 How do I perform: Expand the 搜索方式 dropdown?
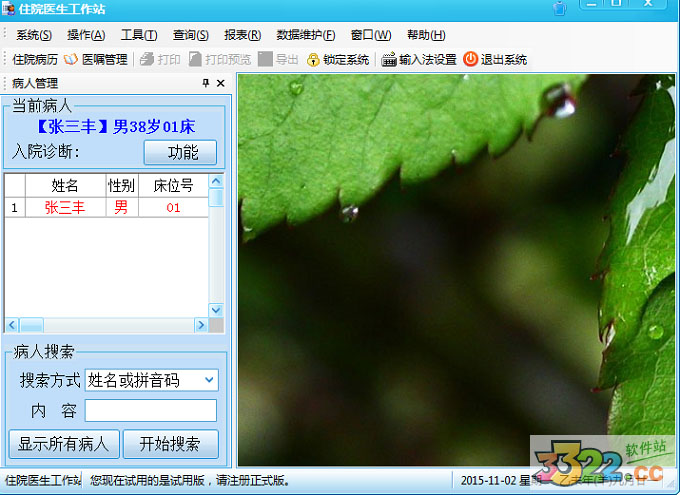click(208, 380)
